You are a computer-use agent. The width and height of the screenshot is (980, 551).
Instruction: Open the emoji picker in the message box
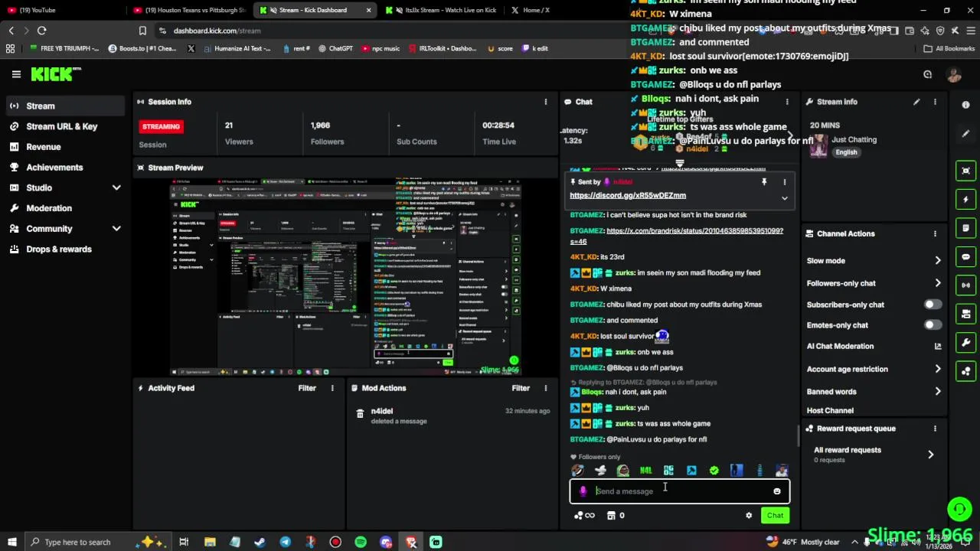point(777,491)
